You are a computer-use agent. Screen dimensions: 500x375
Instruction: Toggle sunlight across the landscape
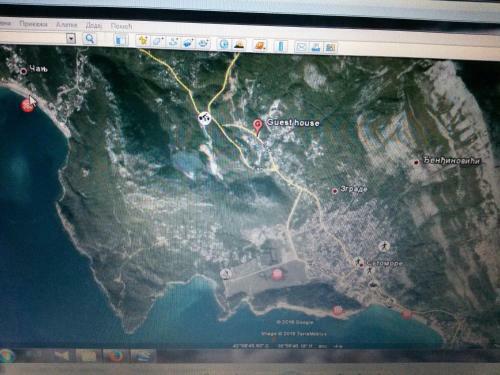pyautogui.click(x=239, y=45)
